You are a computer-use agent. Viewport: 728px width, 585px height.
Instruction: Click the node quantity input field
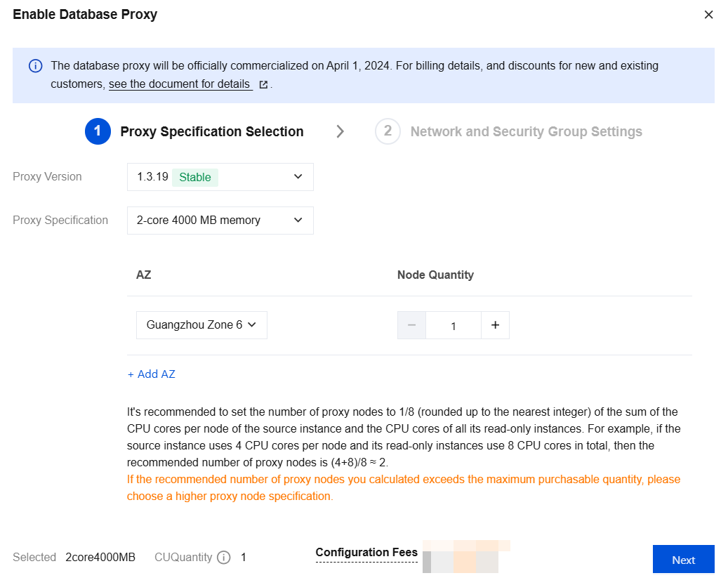454,325
